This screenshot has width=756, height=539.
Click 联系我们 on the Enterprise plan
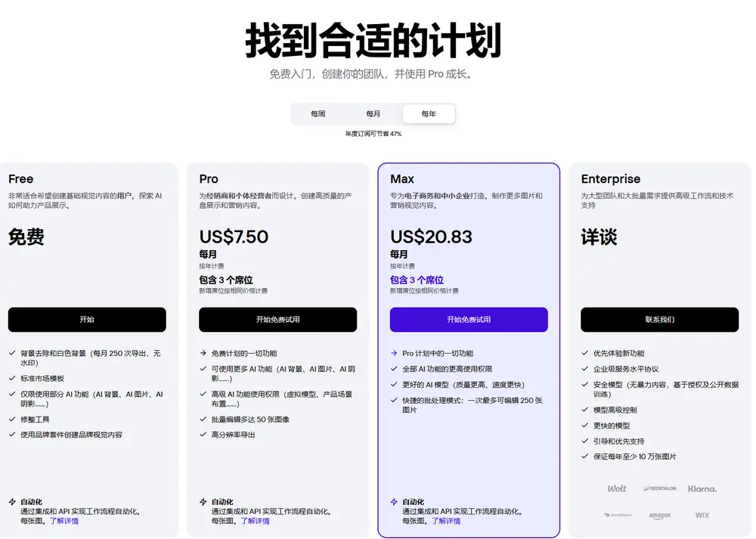(659, 320)
